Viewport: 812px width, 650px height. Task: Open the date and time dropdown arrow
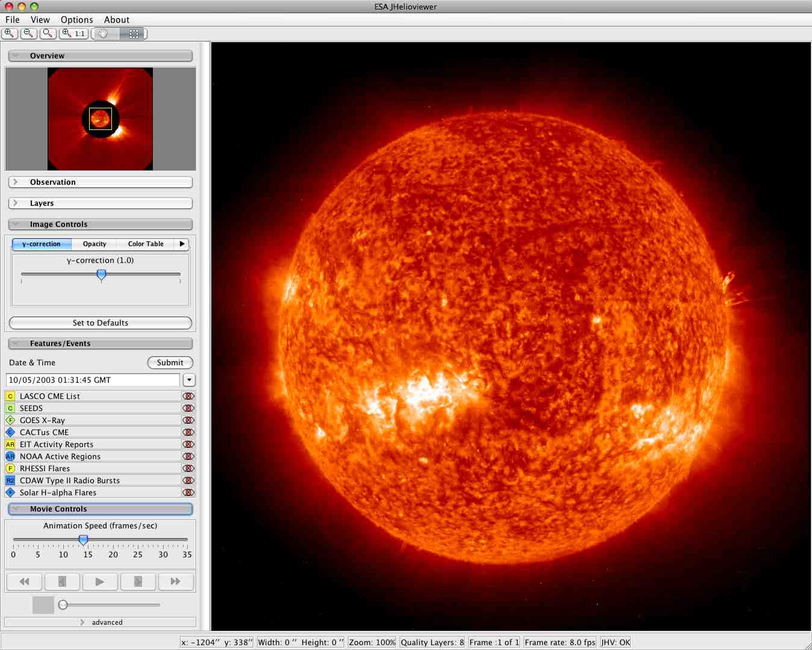[189, 380]
